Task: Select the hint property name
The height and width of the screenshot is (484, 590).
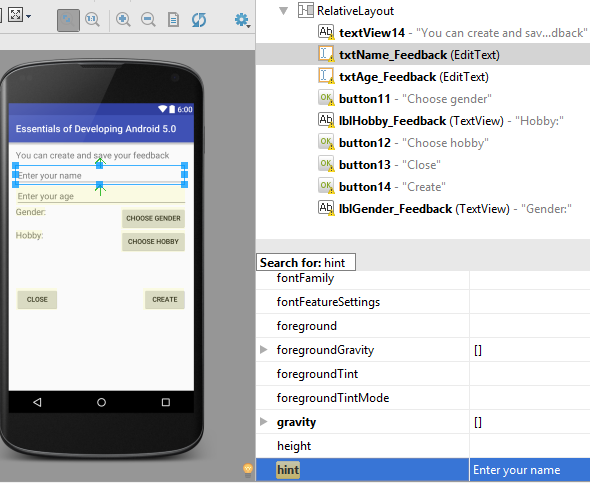Action: point(288,470)
